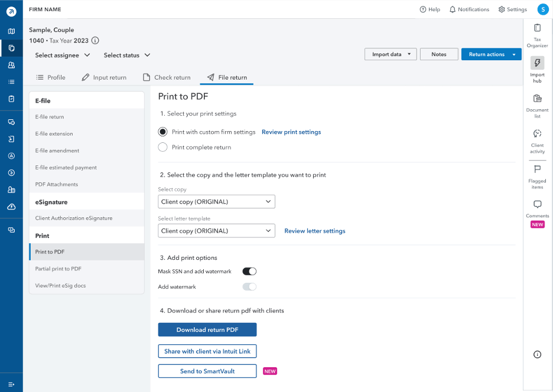Toggle Mask SSN and add watermark switch
553x392 pixels.
[249, 272]
